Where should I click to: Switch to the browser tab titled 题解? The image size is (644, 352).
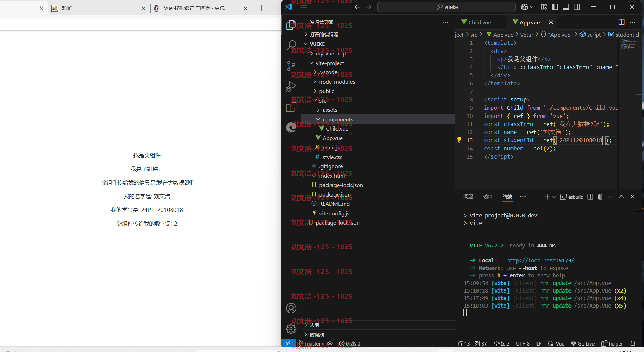point(98,8)
